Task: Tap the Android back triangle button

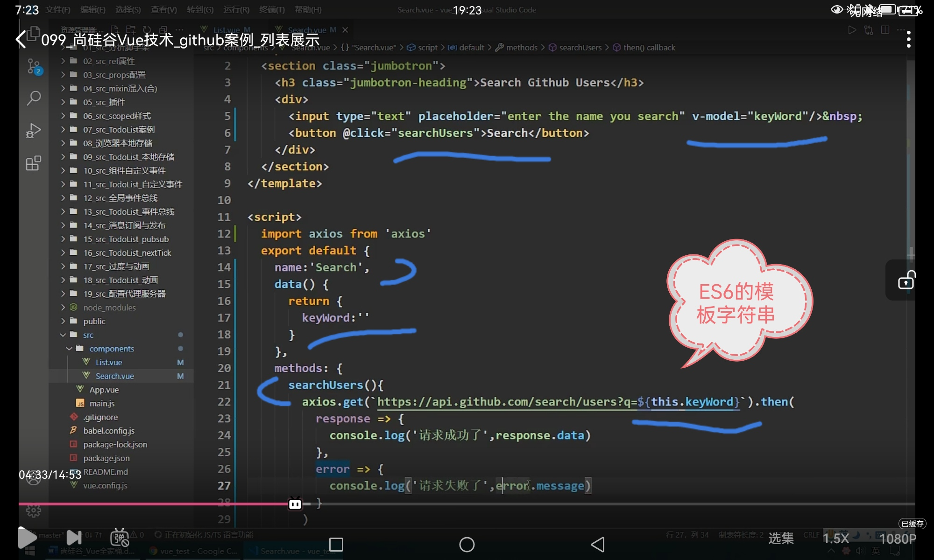Action: [598, 545]
